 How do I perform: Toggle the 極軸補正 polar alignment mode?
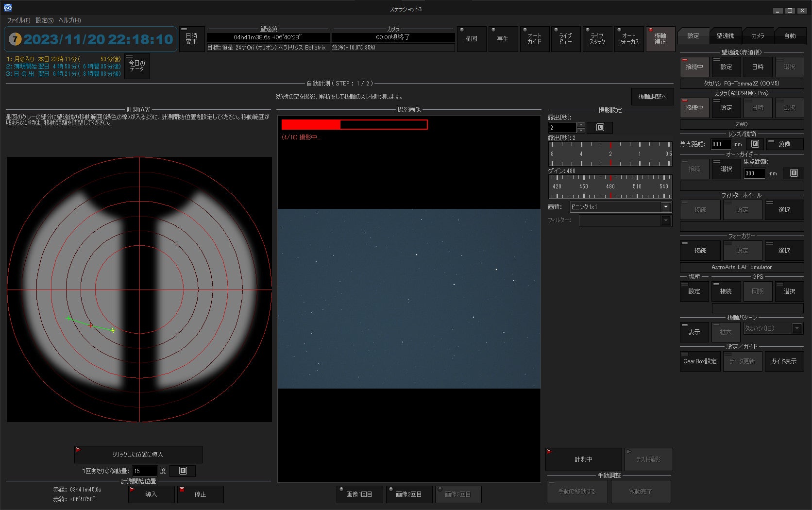click(x=660, y=39)
